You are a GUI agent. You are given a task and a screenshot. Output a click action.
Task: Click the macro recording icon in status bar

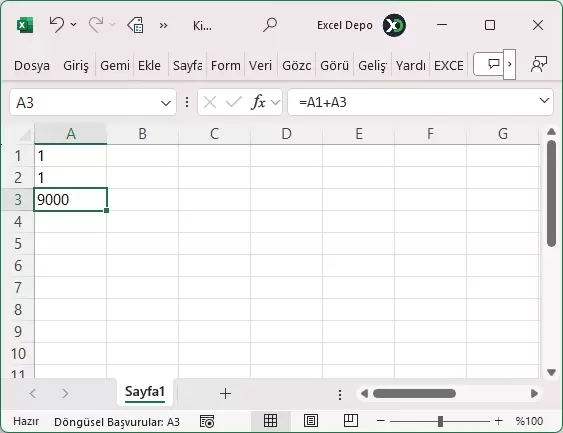(x=207, y=421)
